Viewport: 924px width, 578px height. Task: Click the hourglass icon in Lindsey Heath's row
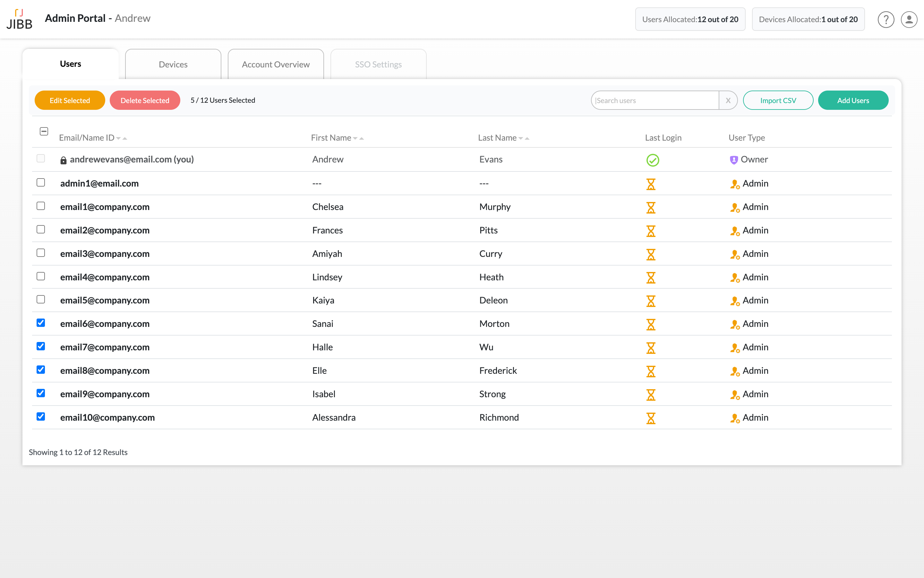(x=651, y=277)
